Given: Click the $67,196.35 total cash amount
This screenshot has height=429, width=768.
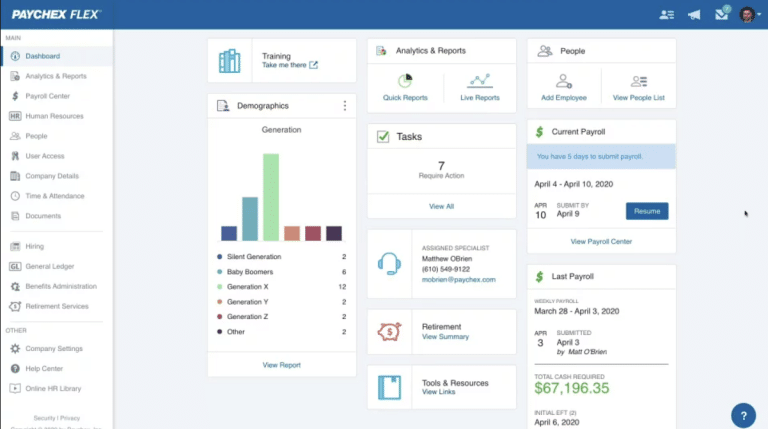Looking at the screenshot, I should pyautogui.click(x=572, y=388).
